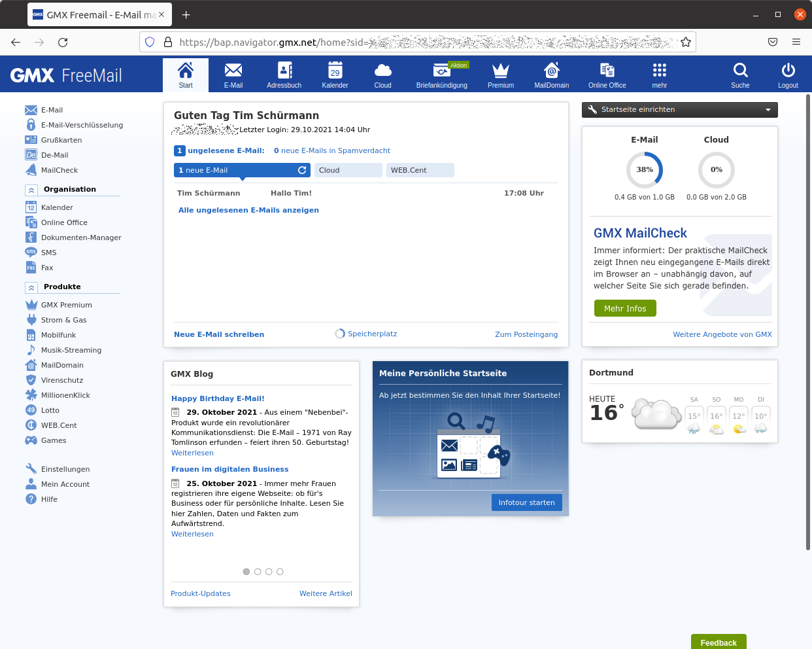Open De-Mail in the sidebar
Viewport: 812px width, 649px height.
tap(46, 155)
